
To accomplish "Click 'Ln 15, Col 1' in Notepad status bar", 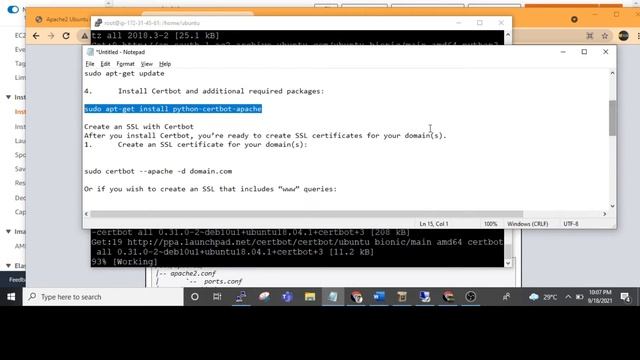I will click(x=434, y=224).
